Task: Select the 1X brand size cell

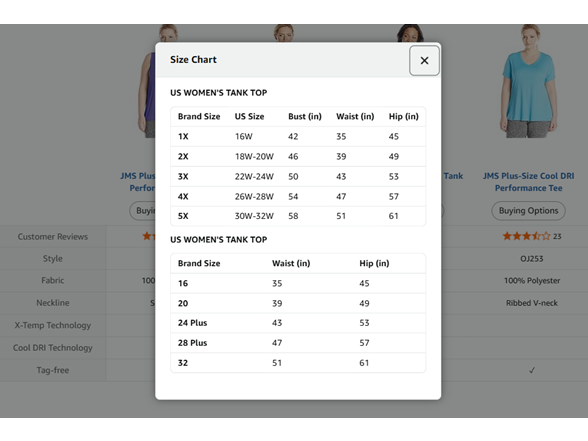Action: pyautogui.click(x=183, y=136)
